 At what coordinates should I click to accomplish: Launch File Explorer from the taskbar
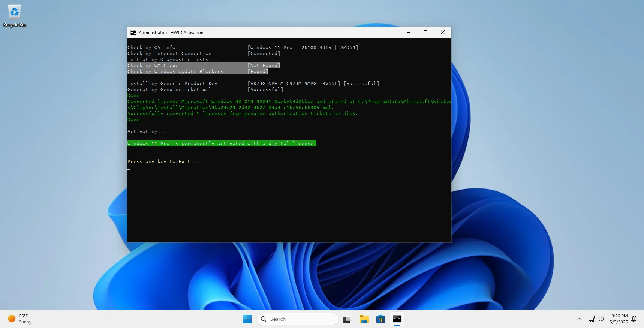[364, 319]
